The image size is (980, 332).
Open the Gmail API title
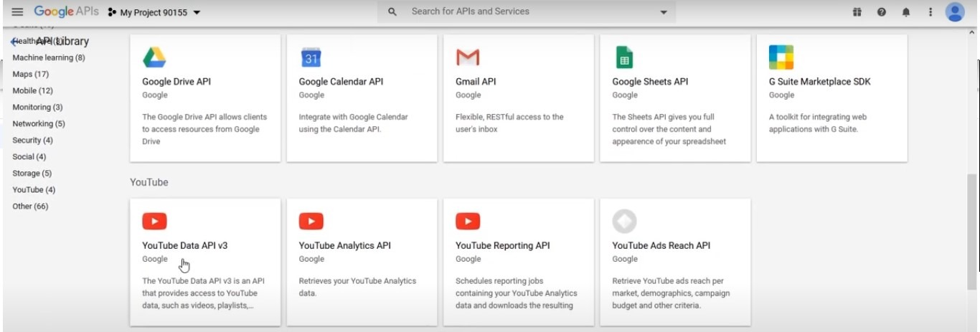[x=476, y=82]
